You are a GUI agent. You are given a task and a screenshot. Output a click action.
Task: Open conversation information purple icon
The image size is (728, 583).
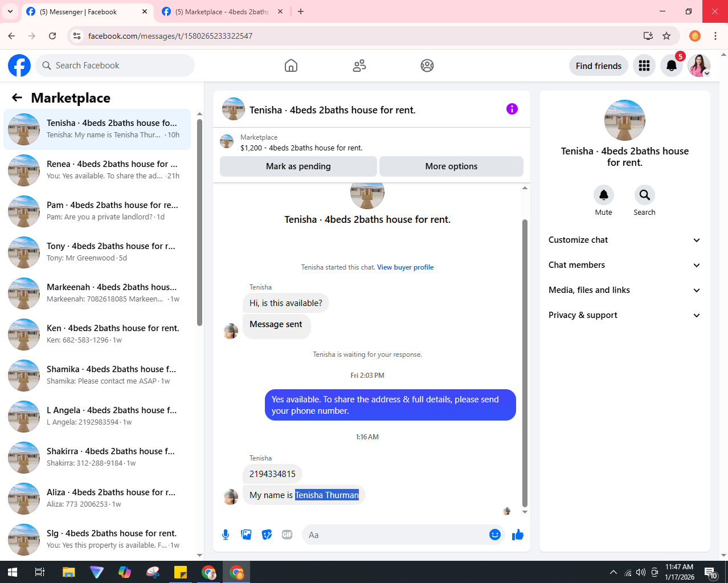512,109
